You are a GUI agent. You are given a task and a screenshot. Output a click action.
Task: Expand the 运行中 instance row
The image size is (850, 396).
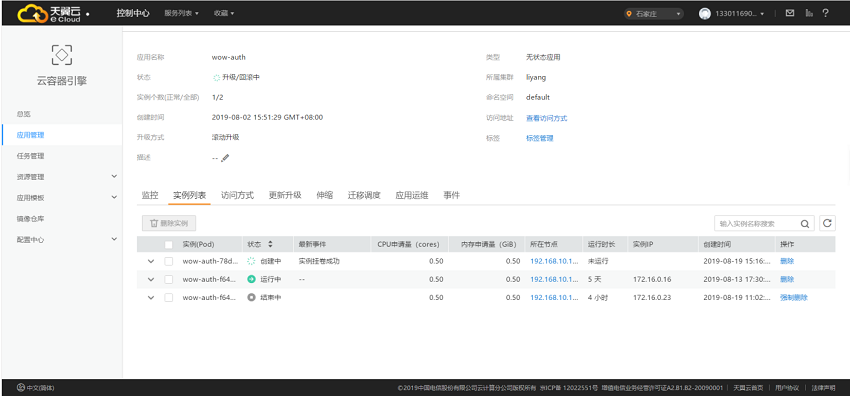151,280
